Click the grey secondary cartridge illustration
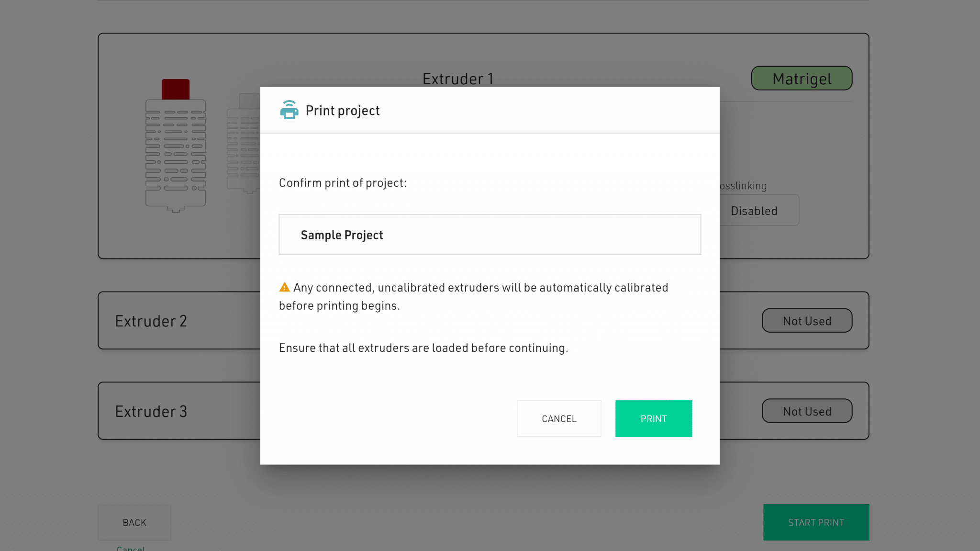Viewport: 980px width, 551px height. (x=244, y=144)
